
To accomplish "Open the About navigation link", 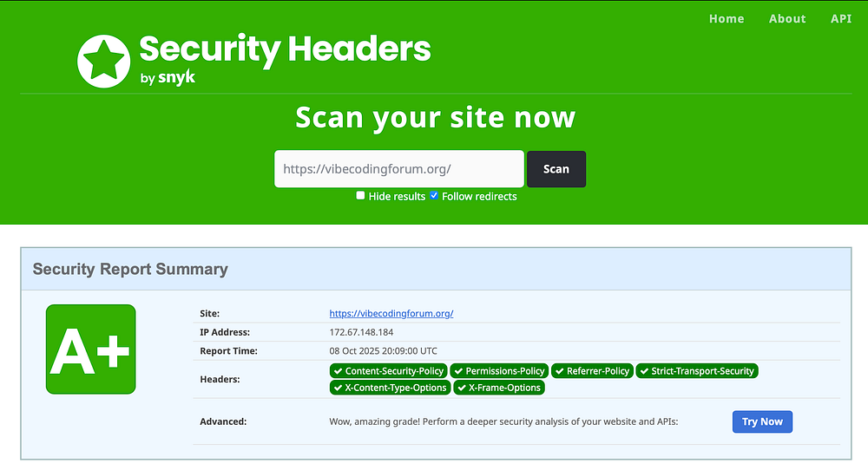I will 787,19.
